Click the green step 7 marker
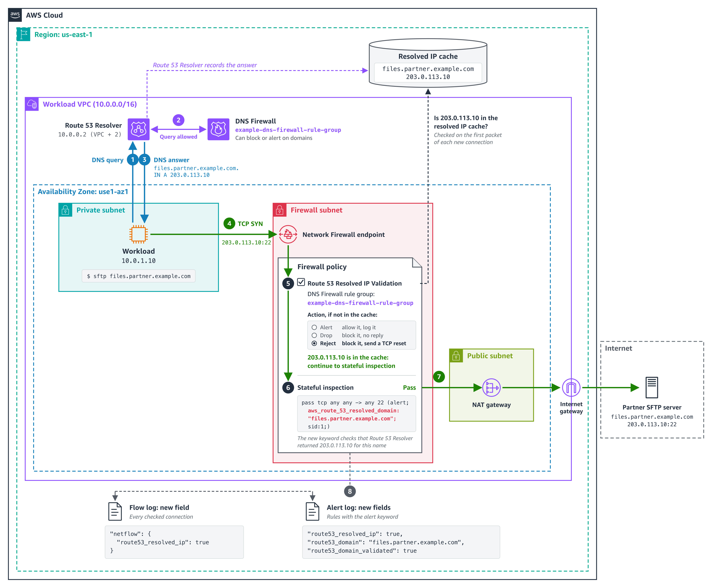 [x=439, y=377]
